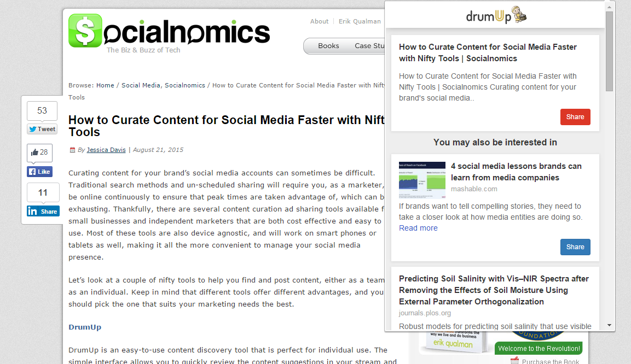
Task: Click the 'You may also be interested in' heading
Action: tap(495, 142)
